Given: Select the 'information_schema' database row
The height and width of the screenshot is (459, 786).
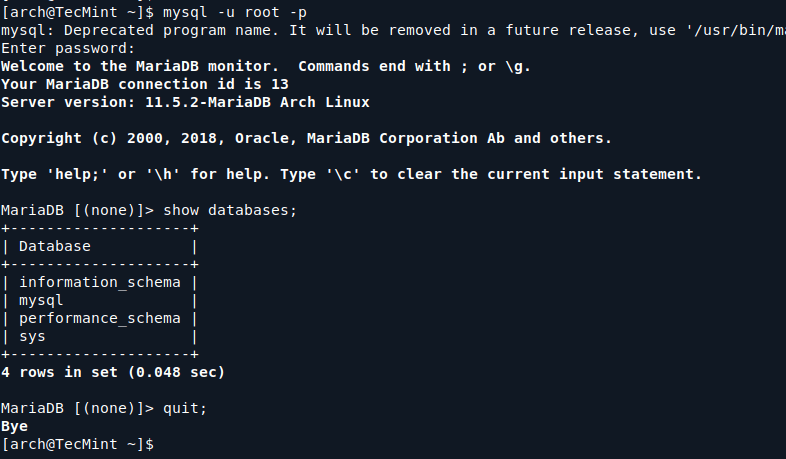Looking at the screenshot, I should pyautogui.click(x=100, y=282).
